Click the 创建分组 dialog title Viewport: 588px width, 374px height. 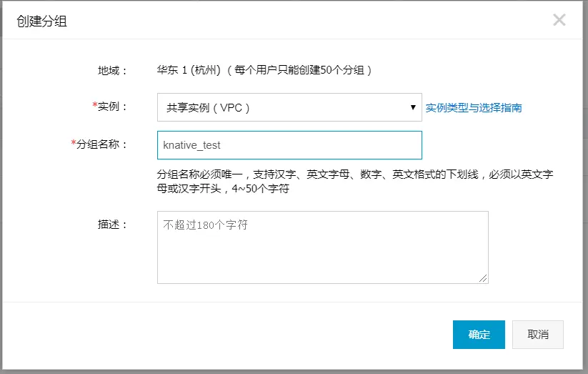point(41,21)
